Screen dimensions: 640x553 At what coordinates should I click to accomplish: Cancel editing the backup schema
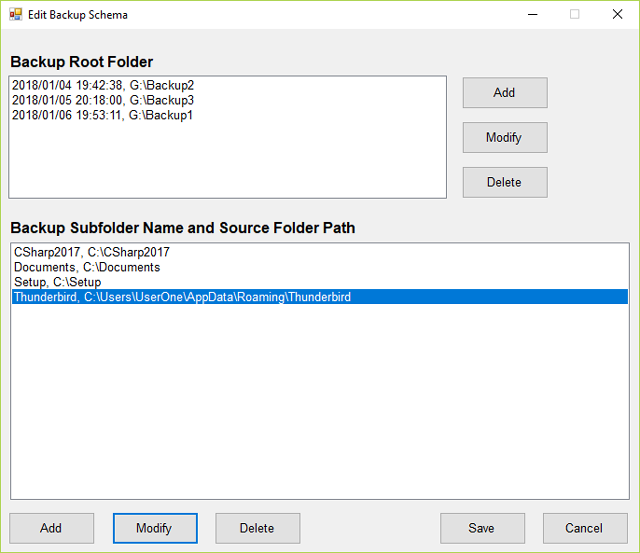[585, 528]
